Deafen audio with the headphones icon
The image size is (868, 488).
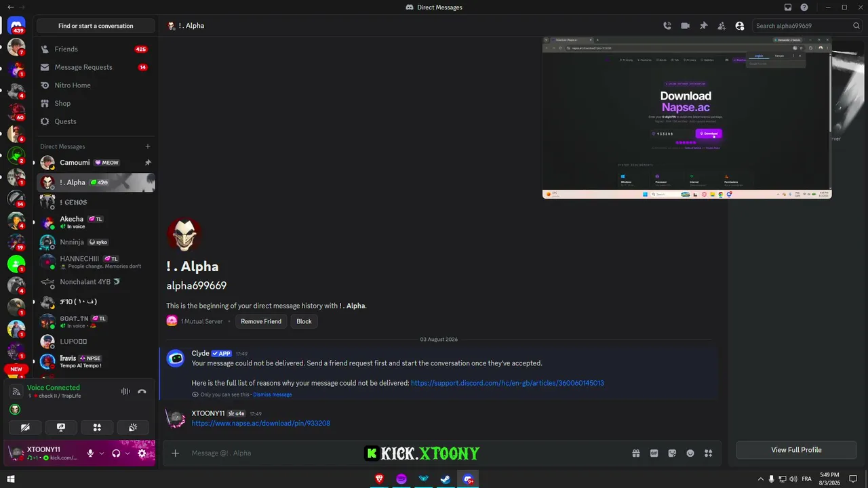tap(116, 453)
